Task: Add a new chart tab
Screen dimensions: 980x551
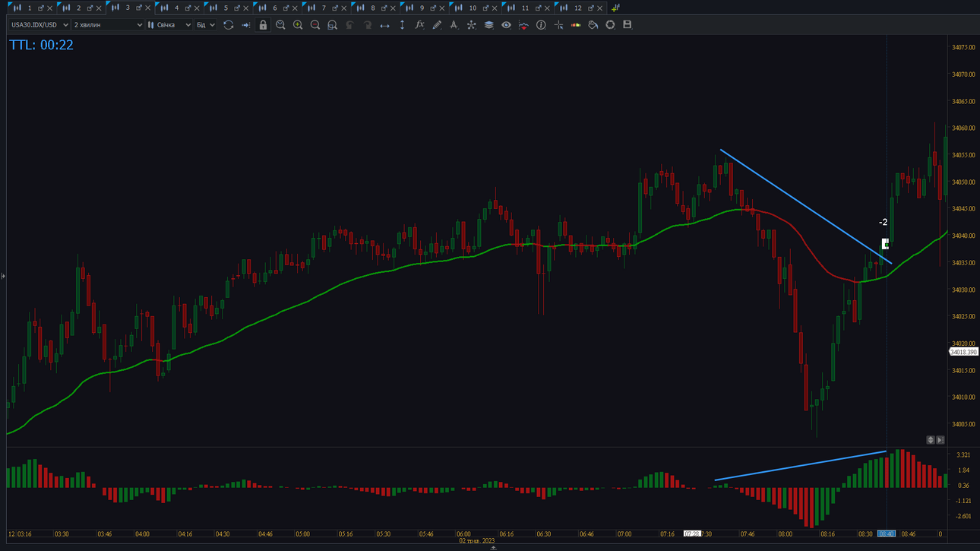Action: pos(615,8)
